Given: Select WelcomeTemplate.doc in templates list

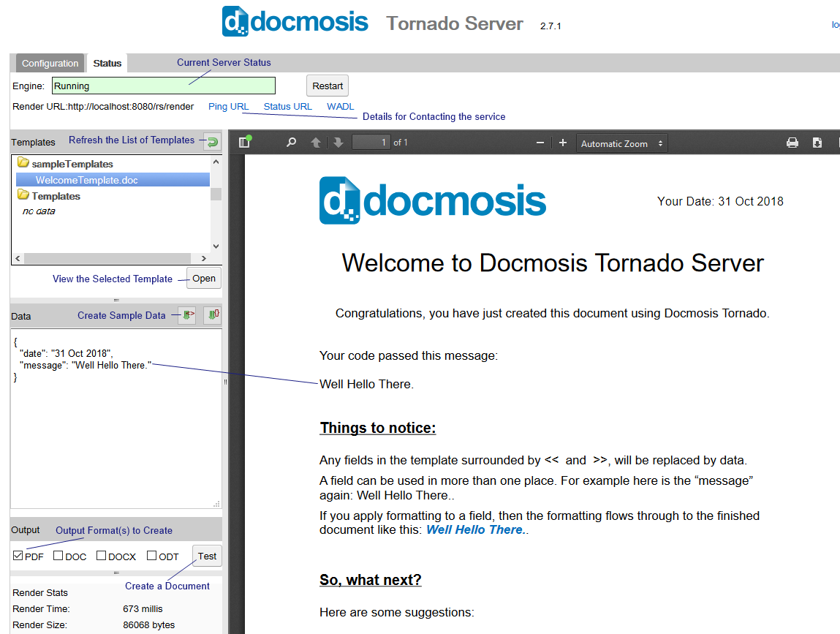Looking at the screenshot, I should (113, 180).
